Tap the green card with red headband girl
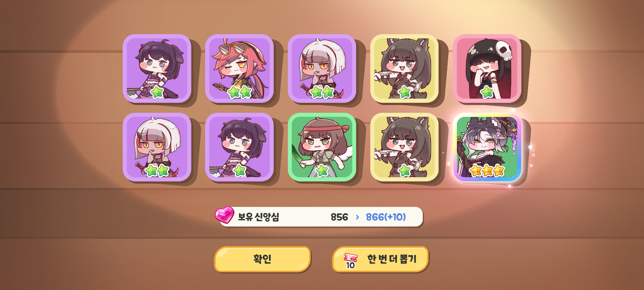 pos(322,147)
